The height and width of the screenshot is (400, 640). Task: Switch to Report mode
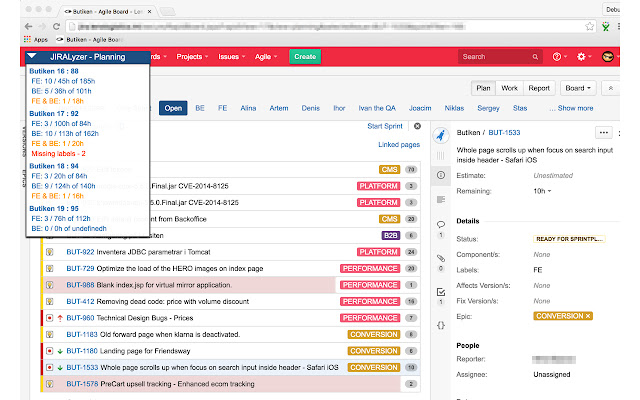pos(539,88)
